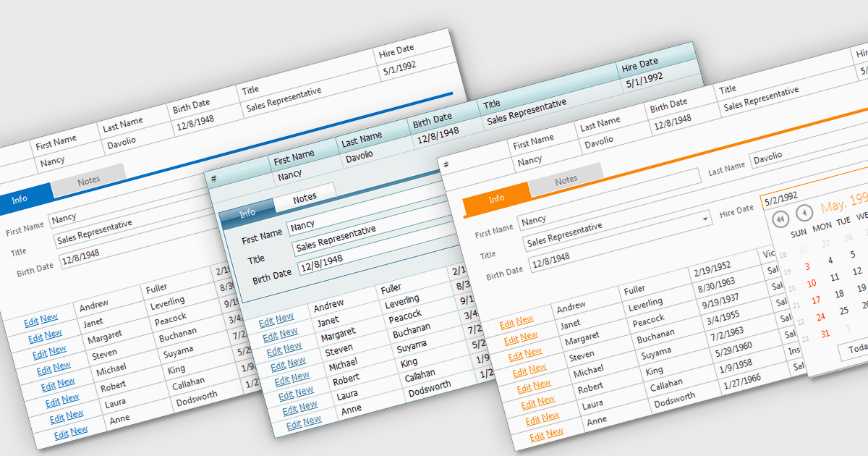Open Notes tab in the teal-themed grid
The height and width of the screenshot is (456, 868).
[305, 198]
